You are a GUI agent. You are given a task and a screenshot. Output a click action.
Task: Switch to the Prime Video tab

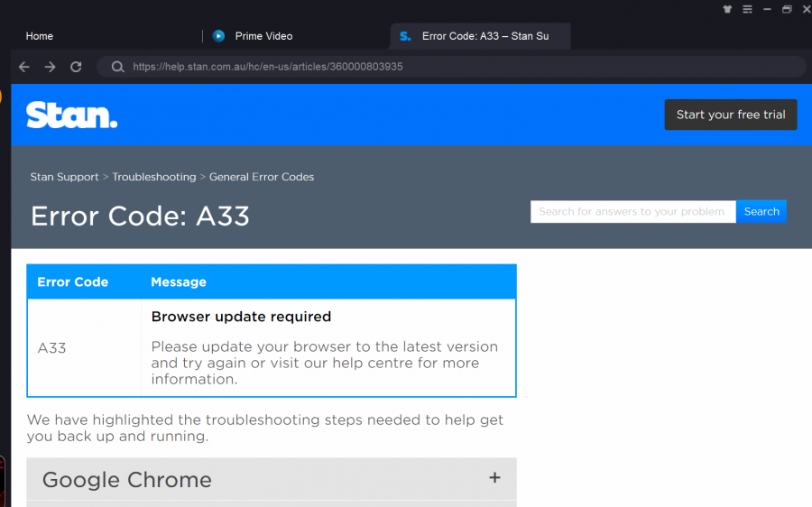point(263,36)
